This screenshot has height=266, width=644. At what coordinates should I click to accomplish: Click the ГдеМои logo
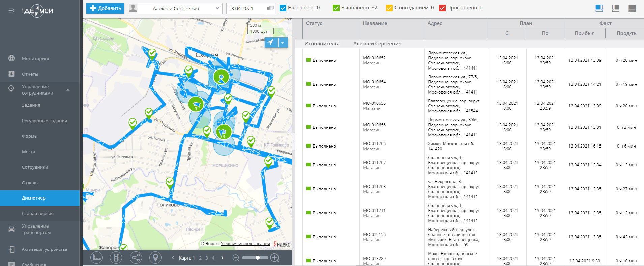37,11
